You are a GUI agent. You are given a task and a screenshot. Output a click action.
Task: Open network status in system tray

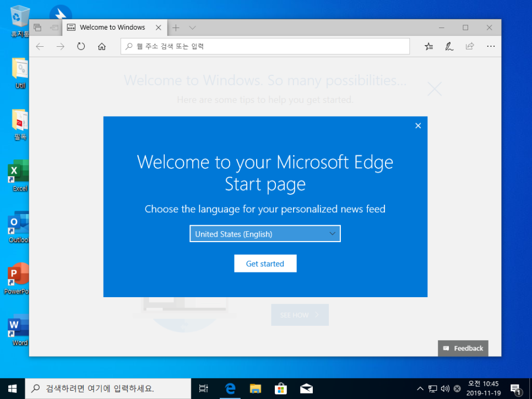(x=432, y=389)
